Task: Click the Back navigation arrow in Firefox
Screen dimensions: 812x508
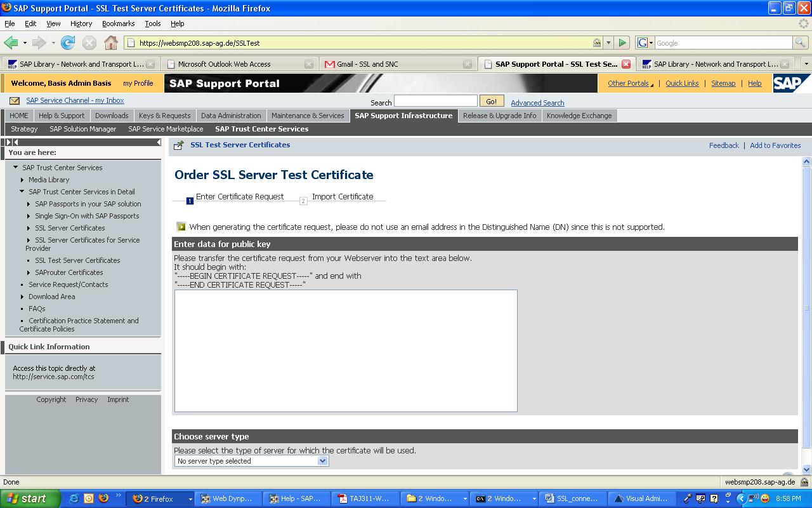Action: [x=11, y=43]
